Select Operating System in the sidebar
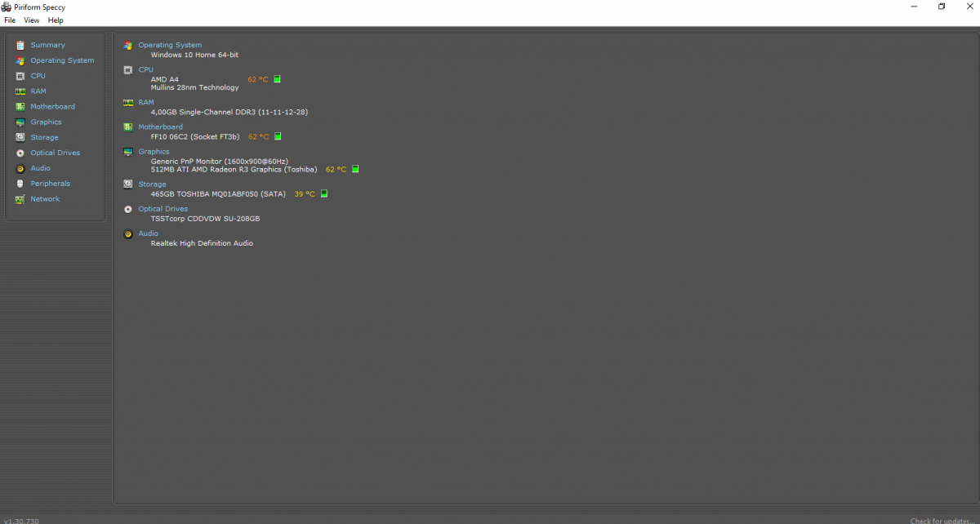This screenshot has height=524, width=980. [62, 60]
